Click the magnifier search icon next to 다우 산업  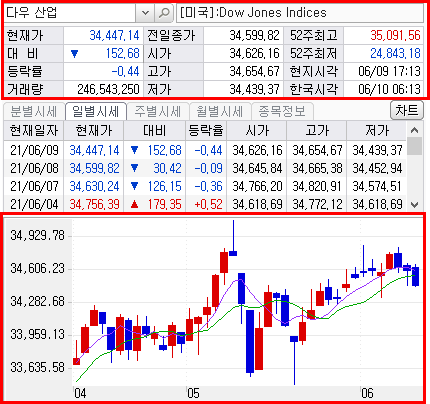point(164,13)
